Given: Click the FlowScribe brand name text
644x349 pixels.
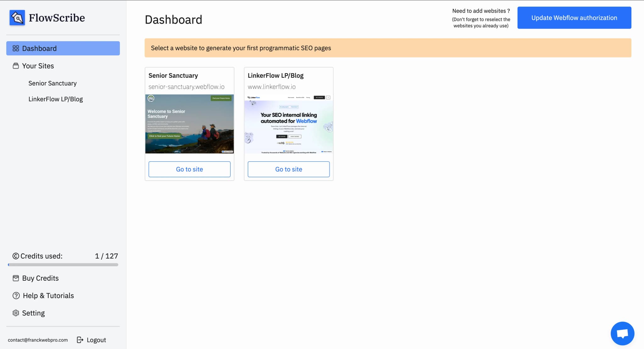Looking at the screenshot, I should (57, 18).
